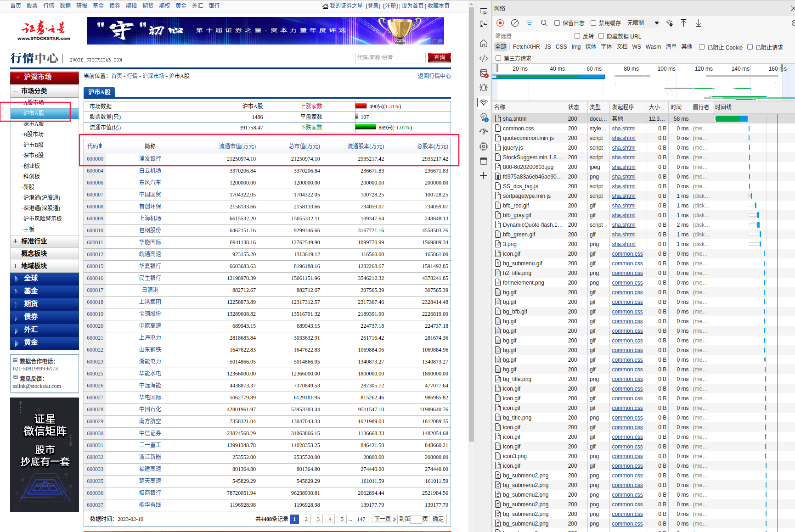Toggle the network filter bar icon
Image resolution: width=795 pixels, height=532 pixels.
point(530,23)
